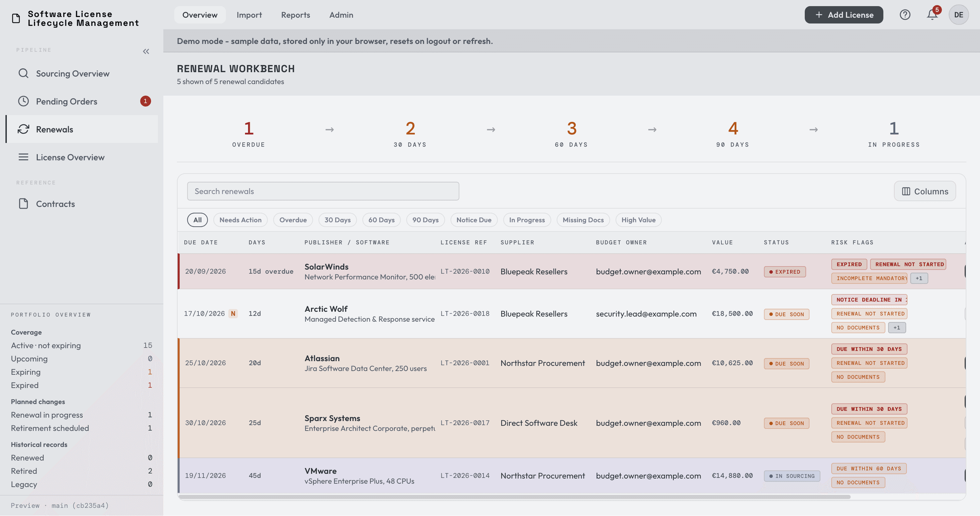Open notifications bell with 5 badge
980x516 pixels.
(932, 14)
